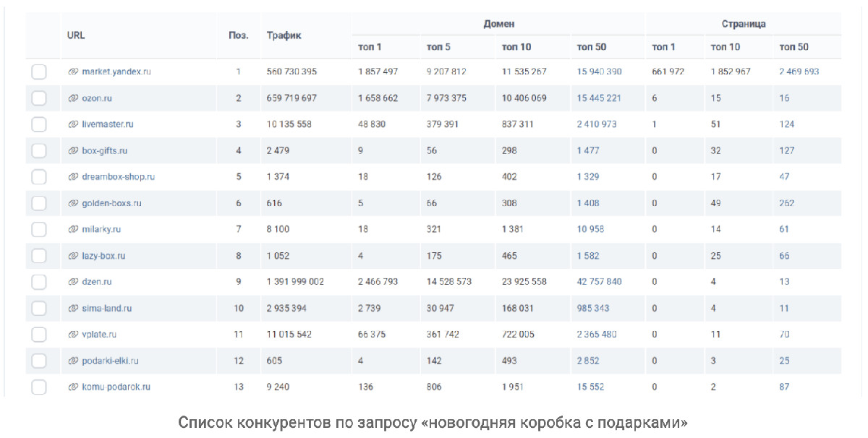Sort by the Поз. column header

(239, 35)
